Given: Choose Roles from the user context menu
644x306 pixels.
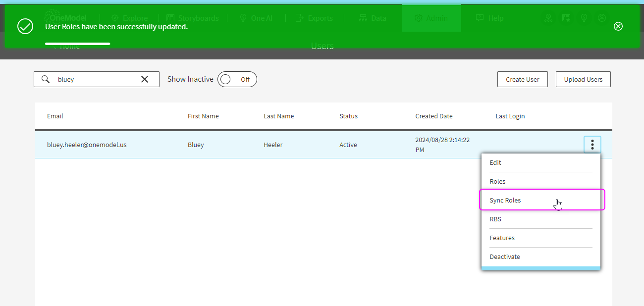Looking at the screenshot, I should point(541,182).
